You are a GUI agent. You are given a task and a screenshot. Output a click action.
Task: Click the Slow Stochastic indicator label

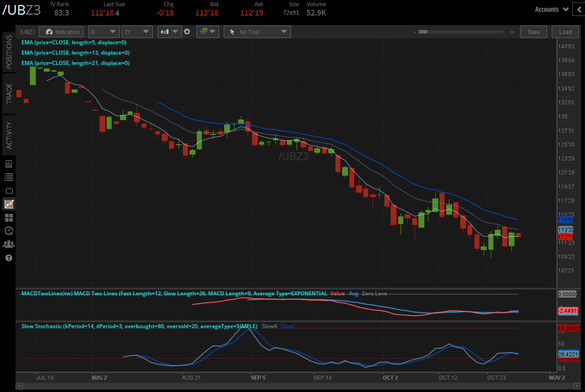[x=139, y=326]
